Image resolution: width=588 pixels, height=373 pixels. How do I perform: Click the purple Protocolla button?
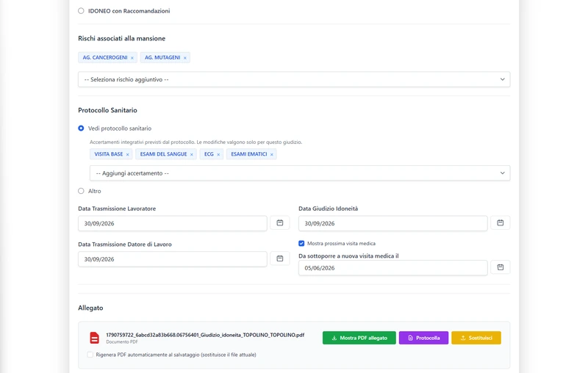pyautogui.click(x=424, y=338)
